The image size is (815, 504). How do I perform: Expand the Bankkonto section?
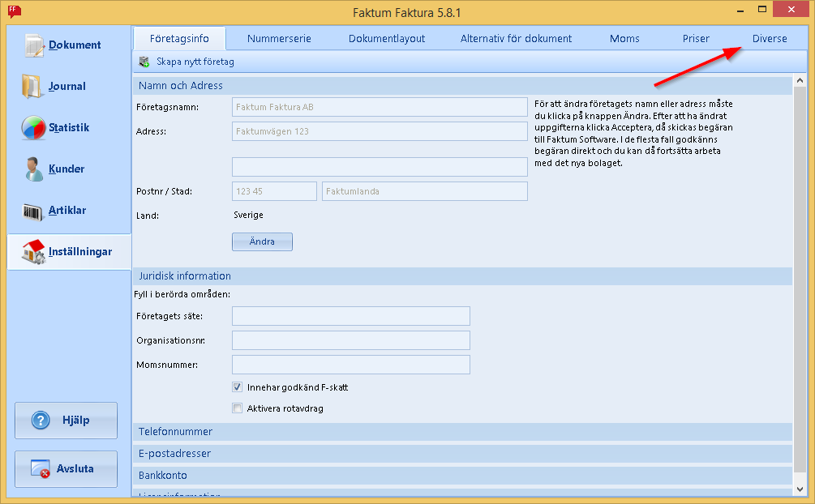(x=462, y=476)
